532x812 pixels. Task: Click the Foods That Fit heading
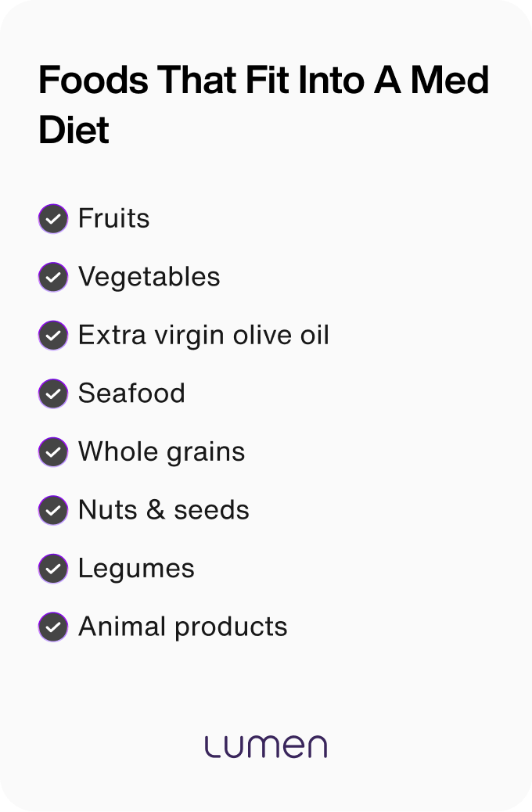pos(264,105)
